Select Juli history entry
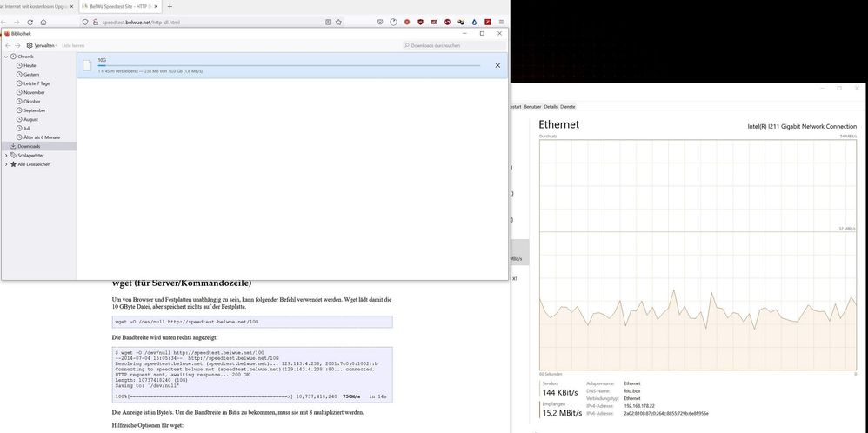Viewport: 868px width, 433px height. coord(27,128)
